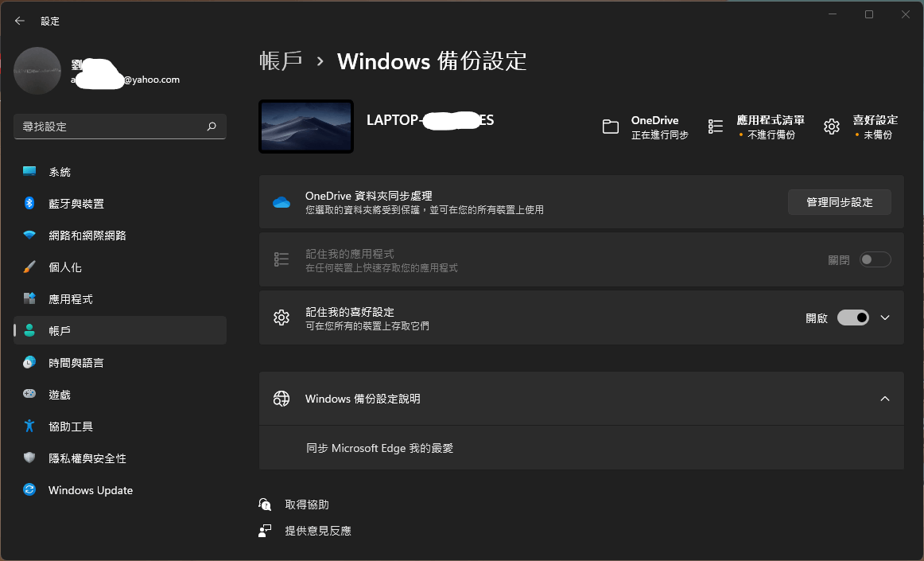Click the 應用程式清單 list status icon

pos(716,127)
